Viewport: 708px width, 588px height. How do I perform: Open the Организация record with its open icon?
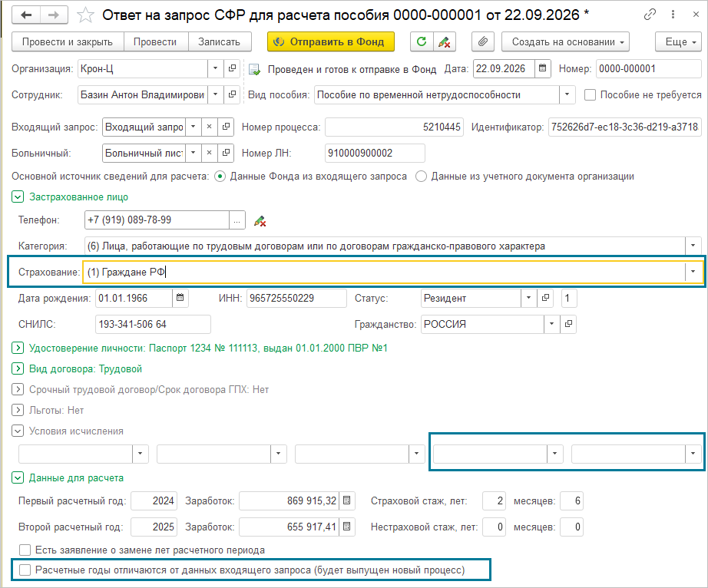(x=232, y=68)
